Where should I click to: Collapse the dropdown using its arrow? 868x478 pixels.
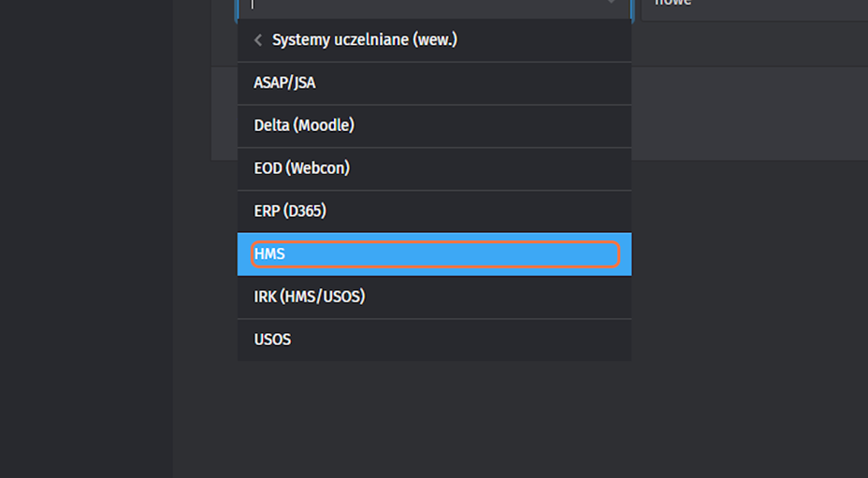612,4
